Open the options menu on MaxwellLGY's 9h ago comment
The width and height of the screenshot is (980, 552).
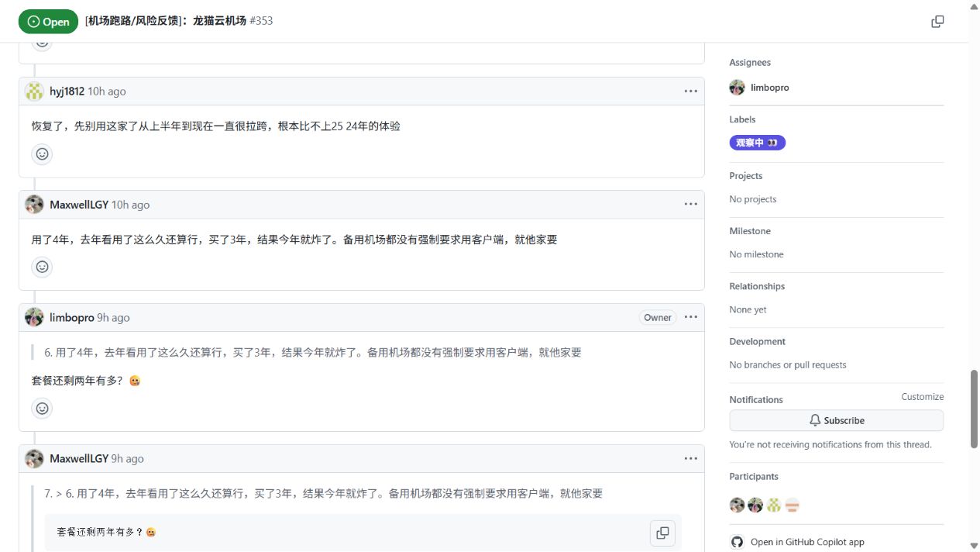tap(691, 458)
